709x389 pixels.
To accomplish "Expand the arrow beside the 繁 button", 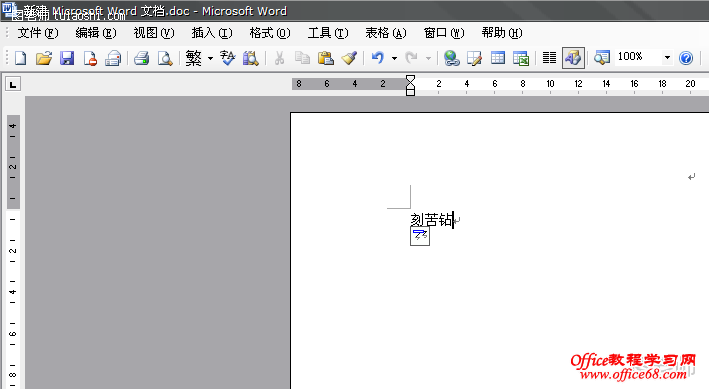I will [x=210, y=58].
